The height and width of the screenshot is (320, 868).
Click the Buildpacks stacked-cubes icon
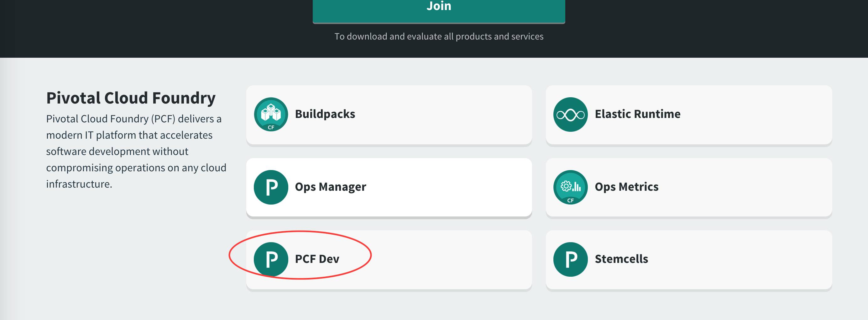click(x=271, y=114)
